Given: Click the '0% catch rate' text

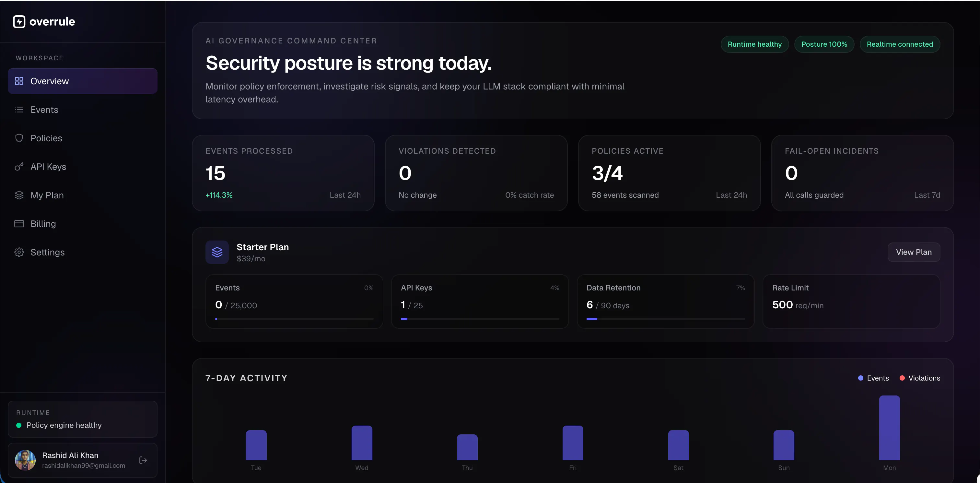Looking at the screenshot, I should (x=529, y=195).
